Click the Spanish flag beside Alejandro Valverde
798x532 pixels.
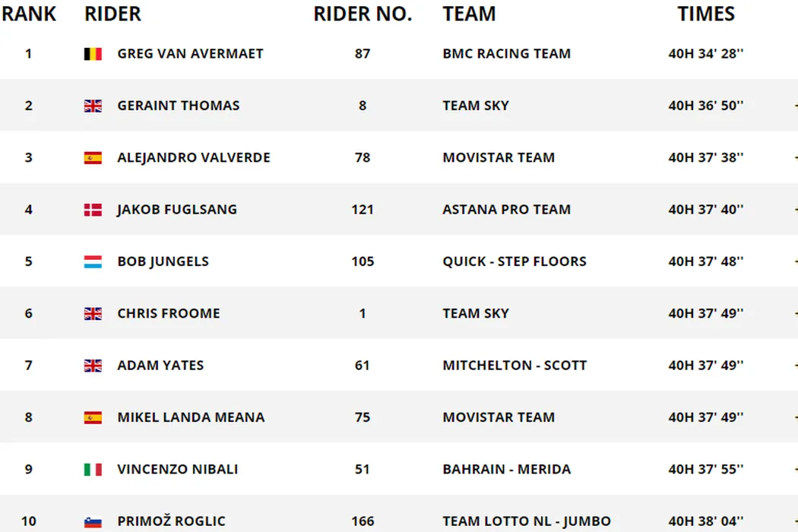93,158
